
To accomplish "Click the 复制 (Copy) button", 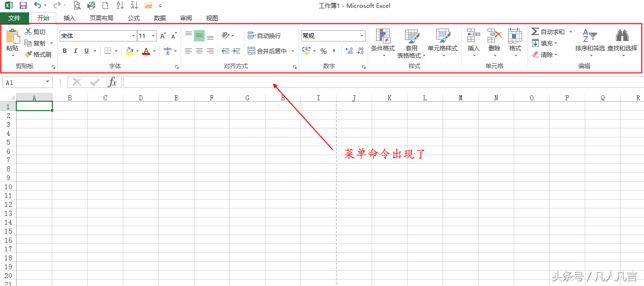I will tap(36, 43).
